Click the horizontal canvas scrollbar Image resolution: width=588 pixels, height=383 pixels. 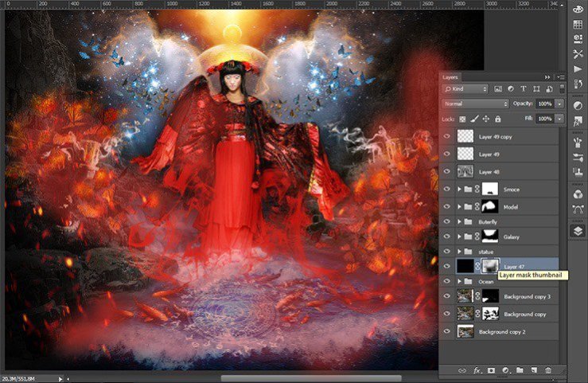(311, 378)
